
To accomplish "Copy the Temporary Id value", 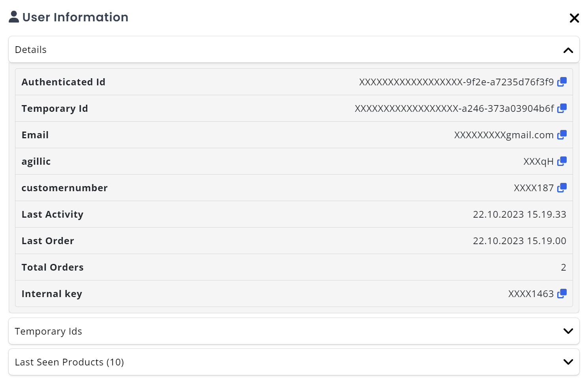I will [562, 108].
